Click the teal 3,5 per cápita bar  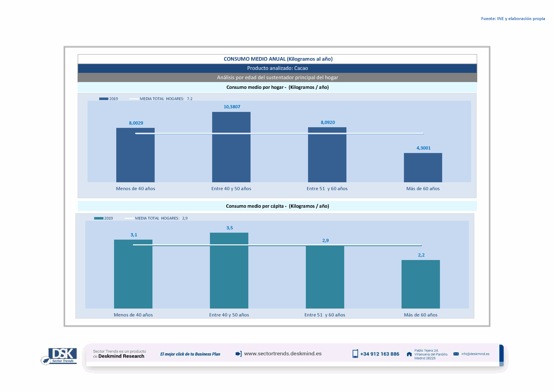pos(229,275)
